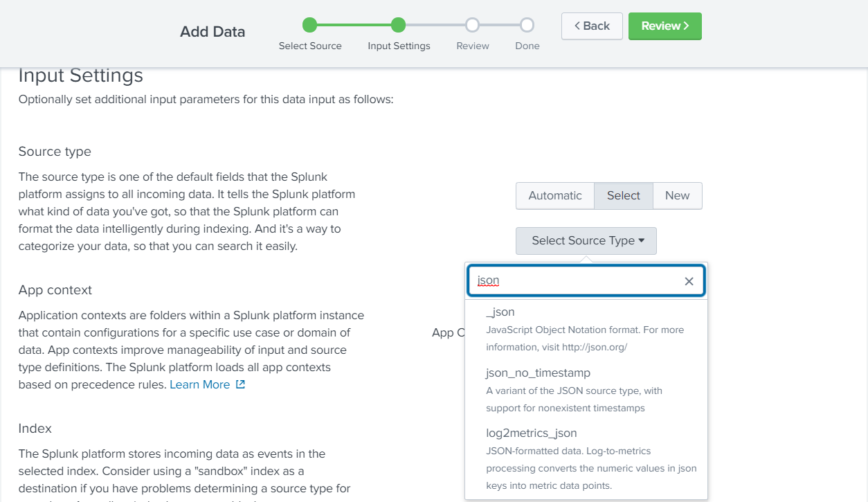
Task: Collapse the Select Source Type dropdown
Action: (586, 241)
